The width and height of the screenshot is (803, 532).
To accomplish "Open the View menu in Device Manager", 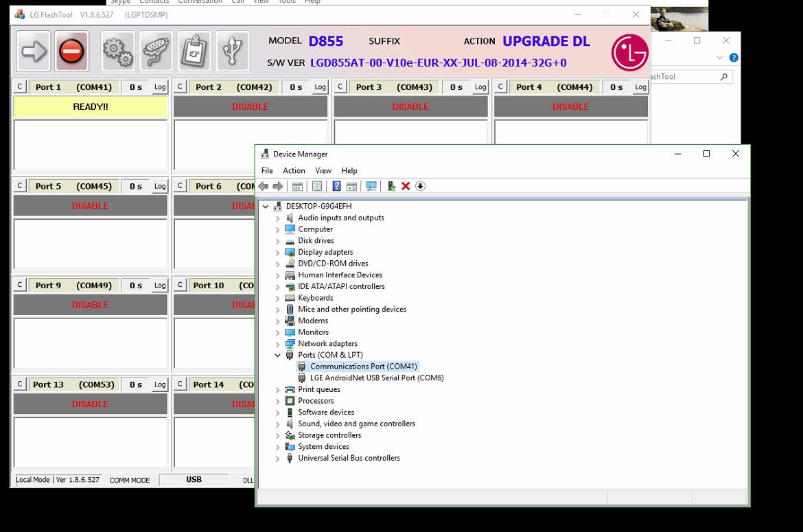I will [323, 171].
